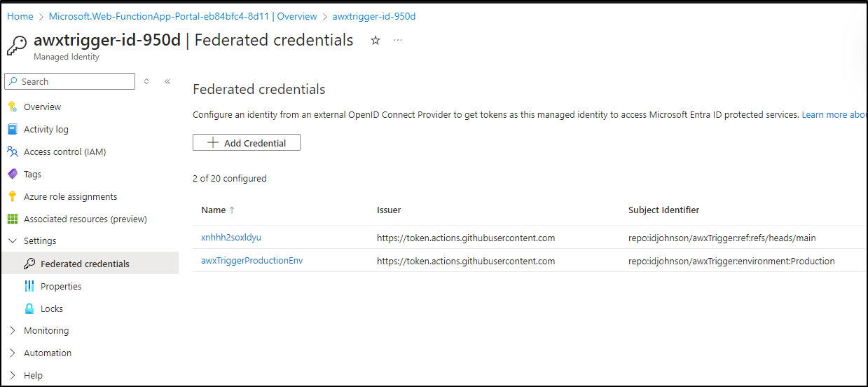Open the more options ellipsis in the header
Viewport: 868px width, 387px height.
click(x=398, y=41)
